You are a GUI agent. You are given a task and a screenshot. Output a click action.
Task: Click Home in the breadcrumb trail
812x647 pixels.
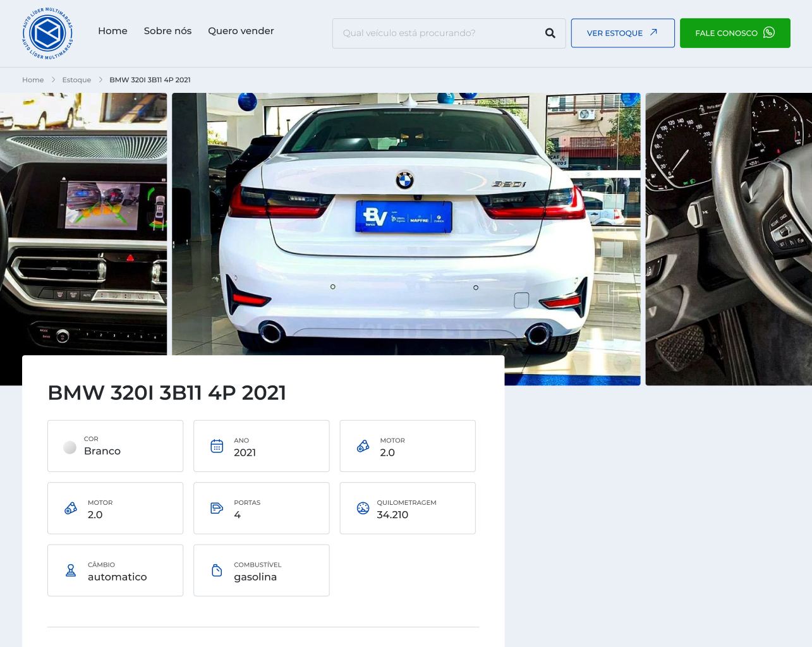[x=33, y=80]
